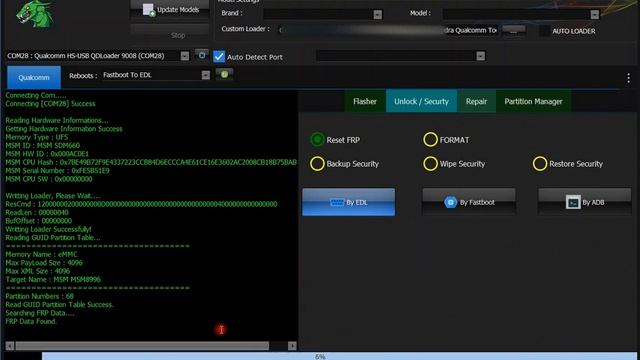Switch to the Repair tab

[x=476, y=101]
